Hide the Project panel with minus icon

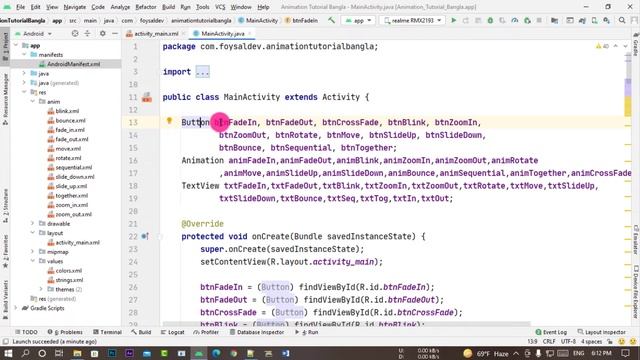point(115,33)
